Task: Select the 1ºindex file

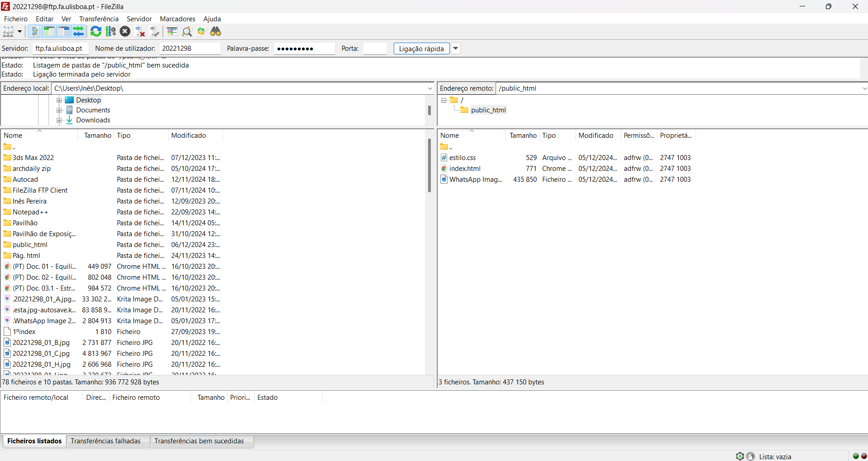Action: [24, 332]
